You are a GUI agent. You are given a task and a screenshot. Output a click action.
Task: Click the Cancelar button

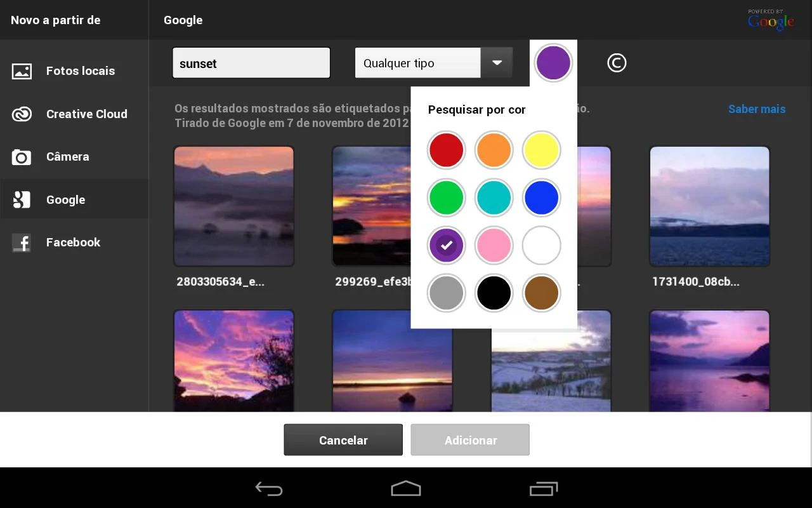coord(343,439)
